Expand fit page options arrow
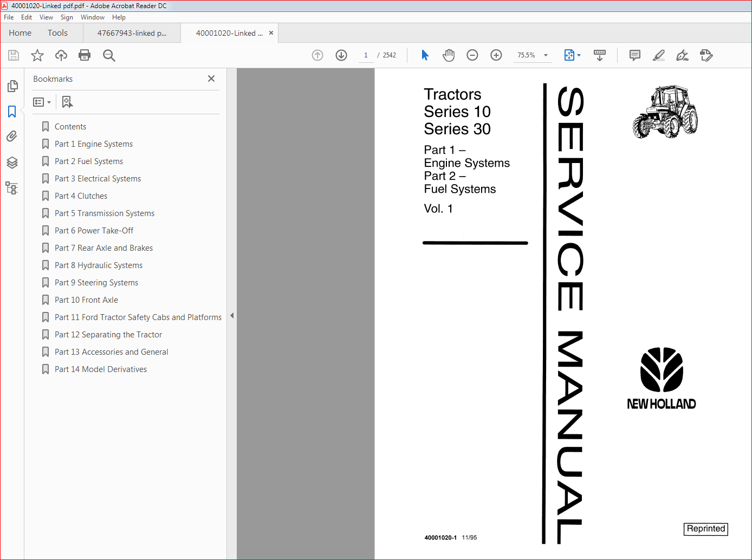The height and width of the screenshot is (560, 752). tap(579, 55)
